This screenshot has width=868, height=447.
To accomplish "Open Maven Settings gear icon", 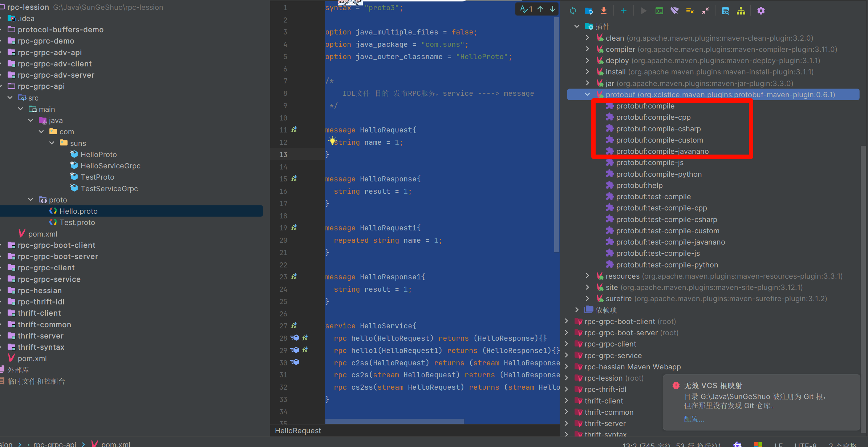I will [x=761, y=11].
